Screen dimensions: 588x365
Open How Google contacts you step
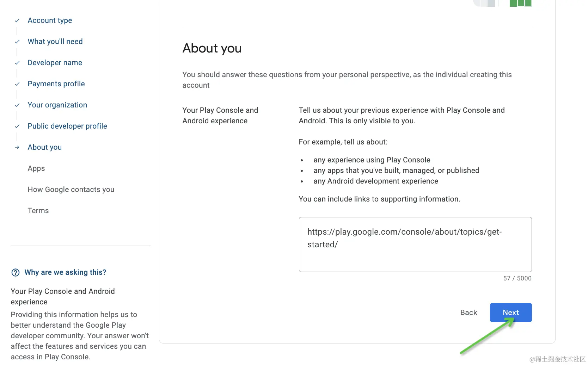pos(71,190)
